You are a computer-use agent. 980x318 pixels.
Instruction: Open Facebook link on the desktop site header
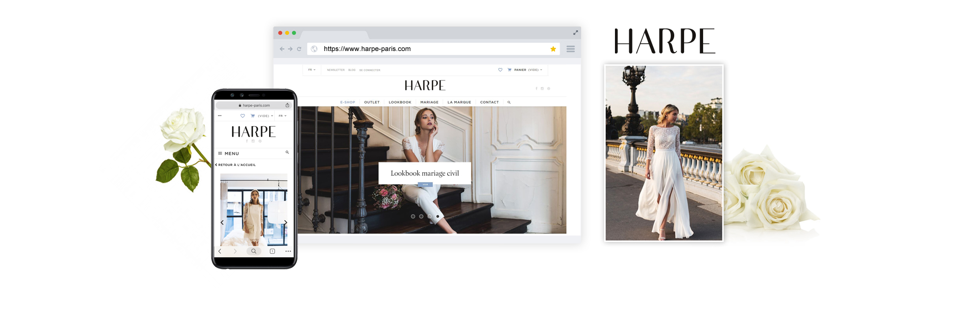click(x=537, y=88)
